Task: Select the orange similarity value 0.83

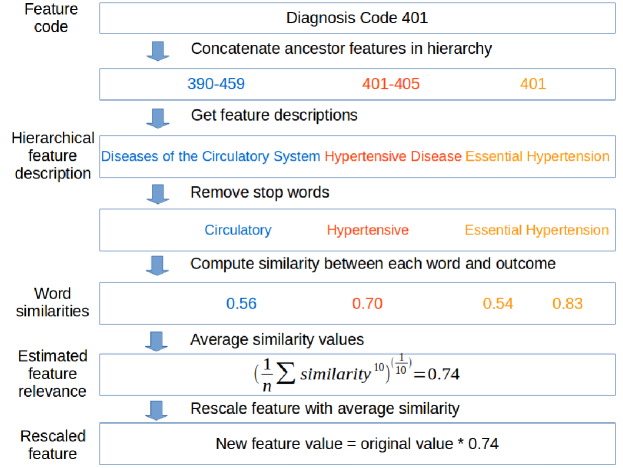Action: tap(567, 303)
